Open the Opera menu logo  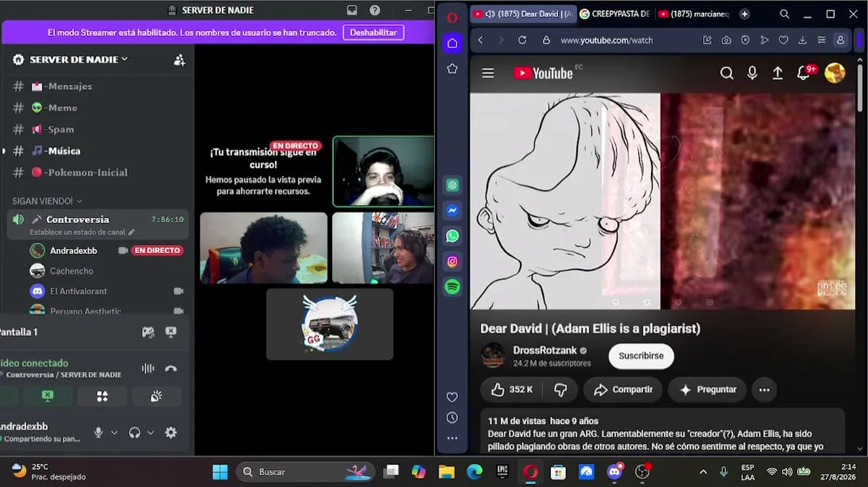pyautogui.click(x=452, y=18)
